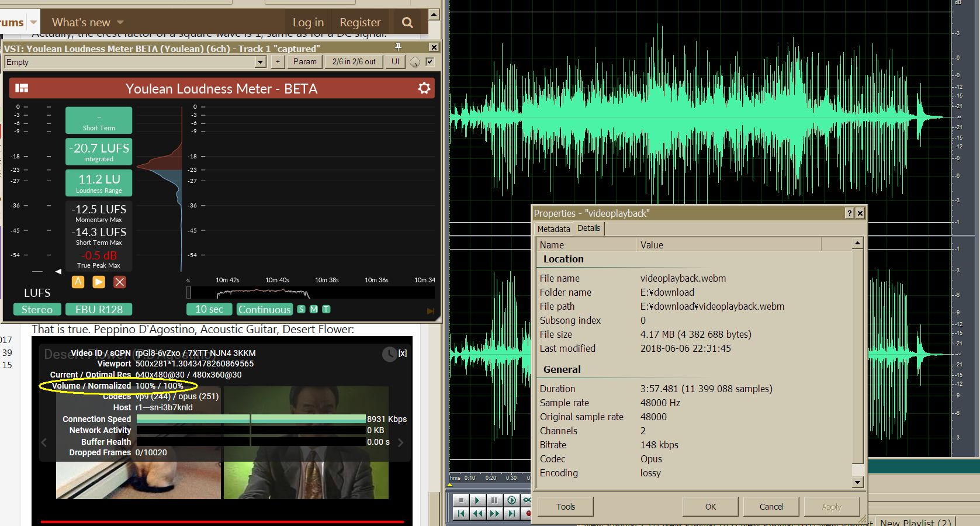
Task: Click the right arrow on video suggestions
Action: pos(401,442)
